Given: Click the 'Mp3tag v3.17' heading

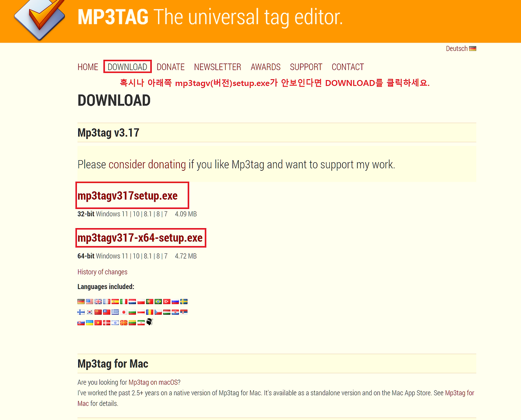Looking at the screenshot, I should coord(108,133).
